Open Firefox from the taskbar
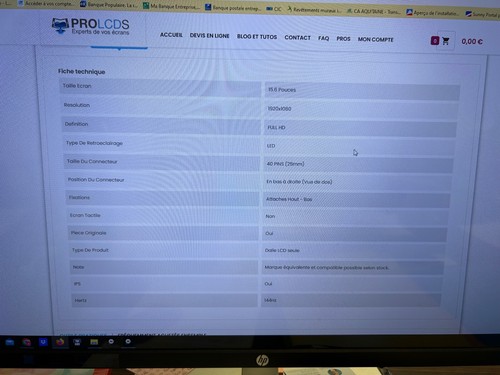The width and height of the screenshot is (500, 375). click(60, 342)
